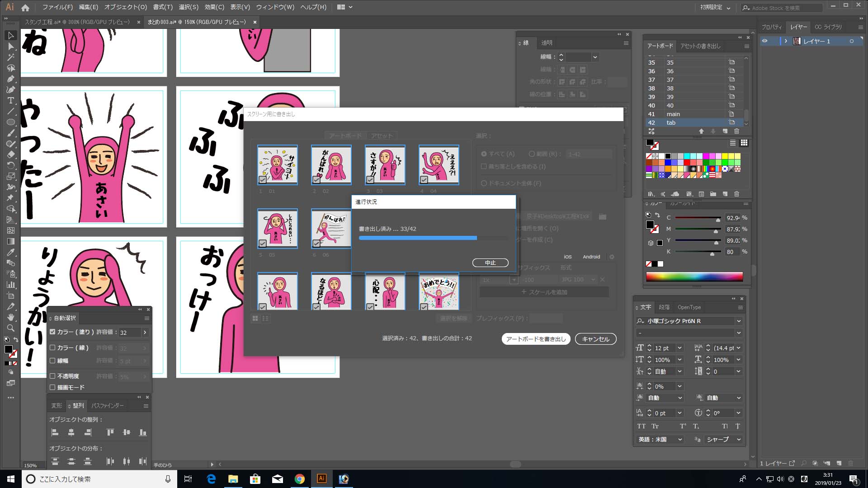868x488 pixels.
Task: Click move artboard up arrow
Action: click(701, 131)
